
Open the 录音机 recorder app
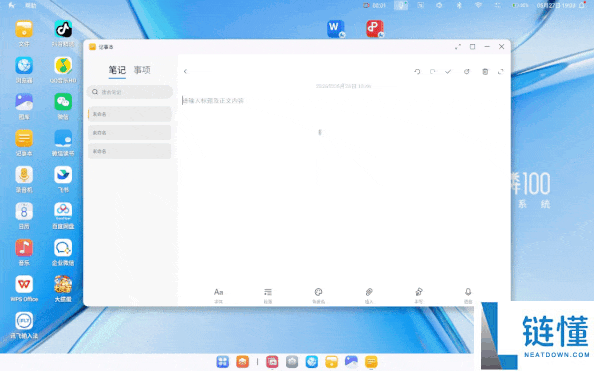click(24, 179)
